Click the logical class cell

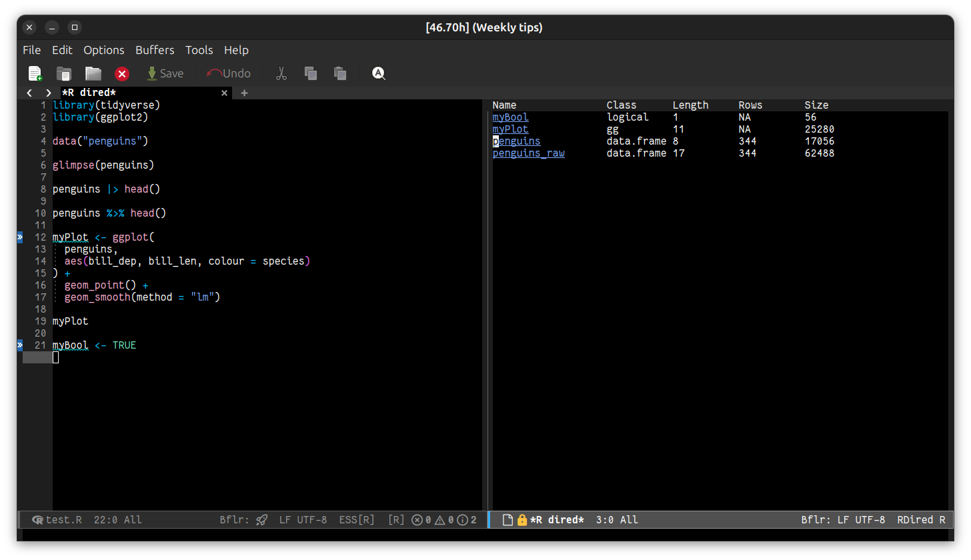tap(628, 117)
